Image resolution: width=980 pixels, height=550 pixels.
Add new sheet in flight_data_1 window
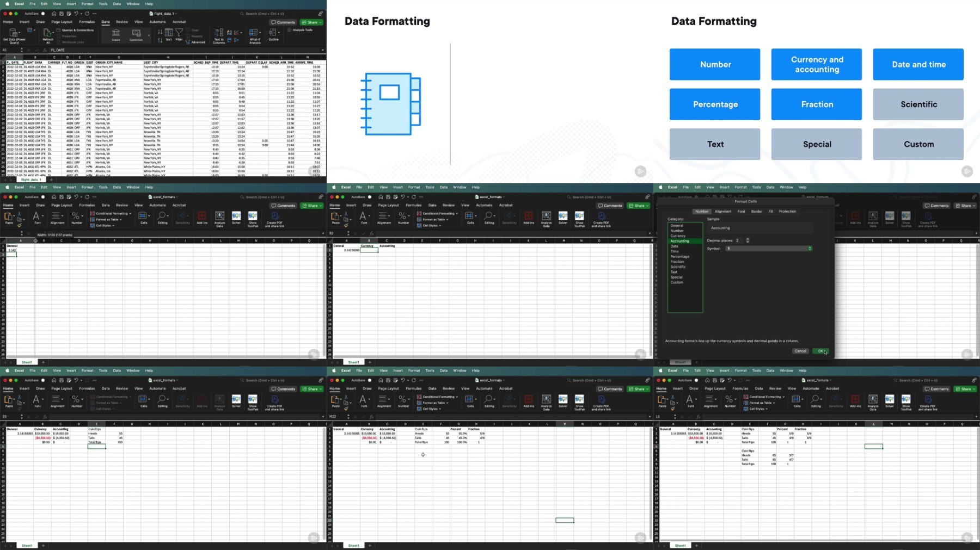[51, 180]
